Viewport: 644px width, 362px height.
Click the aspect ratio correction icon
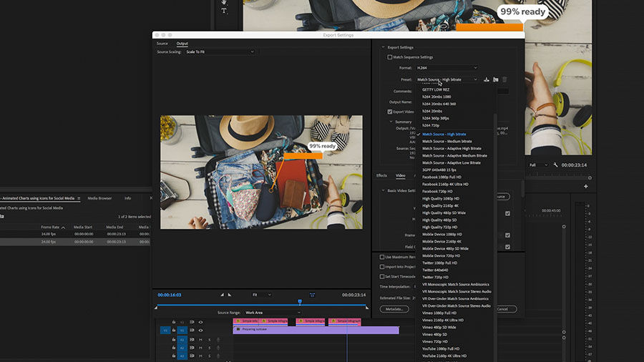tap(312, 295)
